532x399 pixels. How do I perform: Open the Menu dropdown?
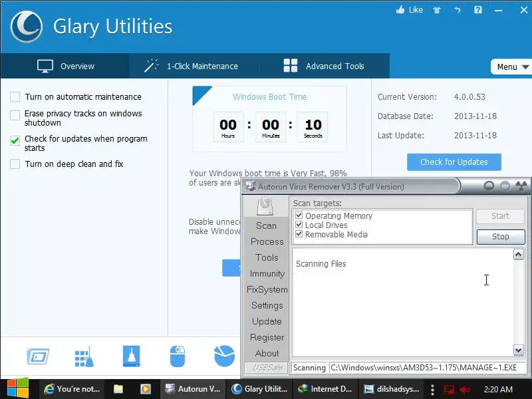click(x=511, y=67)
